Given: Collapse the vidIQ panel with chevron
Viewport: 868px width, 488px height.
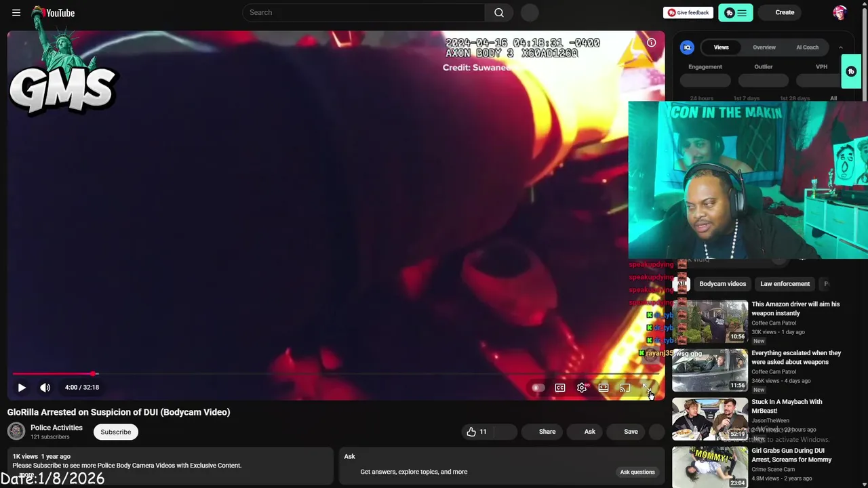Looking at the screenshot, I should pos(841,47).
